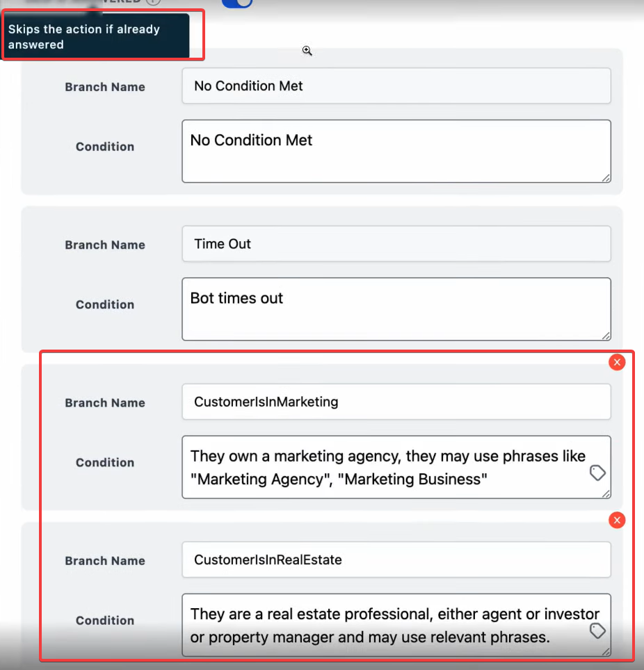Viewport: 644px width, 670px height.
Task: Click the 'Skips the action if already answered' tooltip
Action: point(95,37)
